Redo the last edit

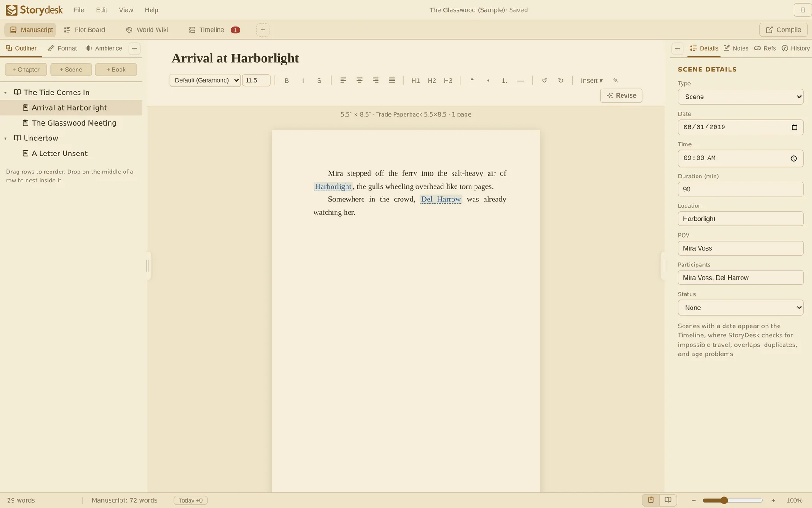(561, 80)
